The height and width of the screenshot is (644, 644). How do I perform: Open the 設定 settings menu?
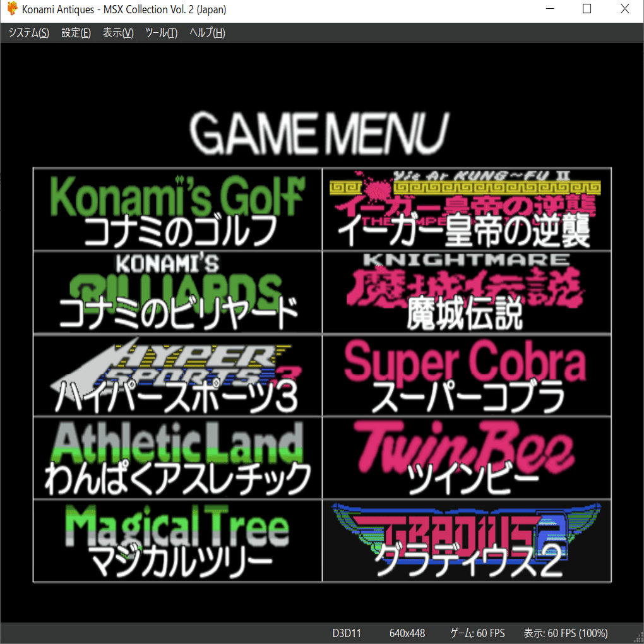[x=76, y=33]
